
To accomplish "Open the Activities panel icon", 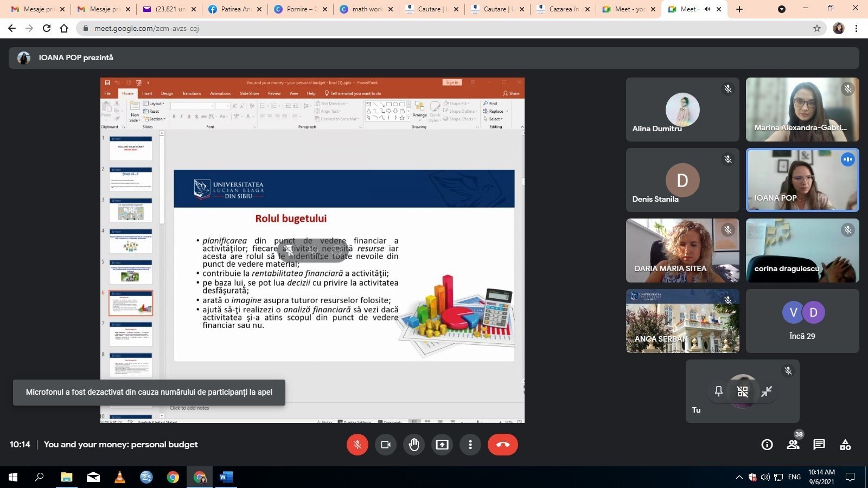I will (845, 445).
